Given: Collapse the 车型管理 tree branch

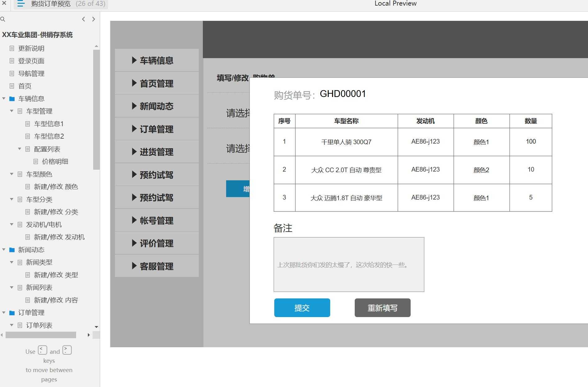Looking at the screenshot, I should point(11,111).
